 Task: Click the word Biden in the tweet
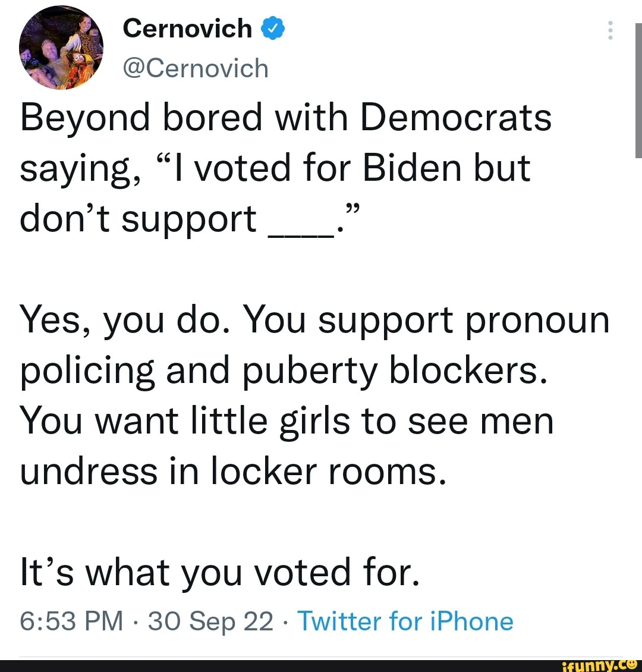tap(413, 168)
